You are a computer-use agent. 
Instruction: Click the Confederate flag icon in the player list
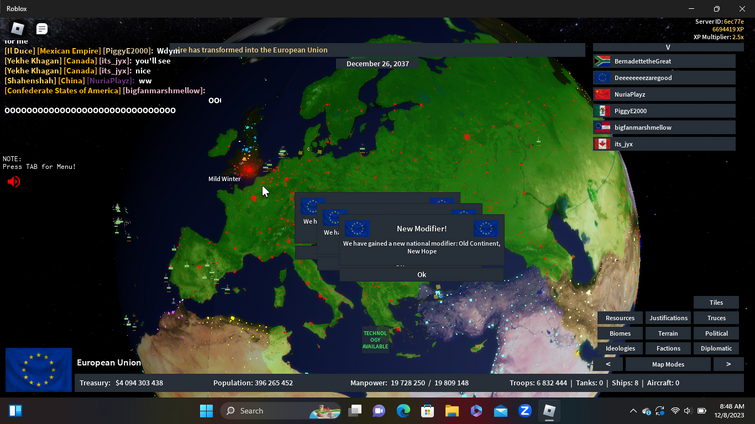coord(602,128)
